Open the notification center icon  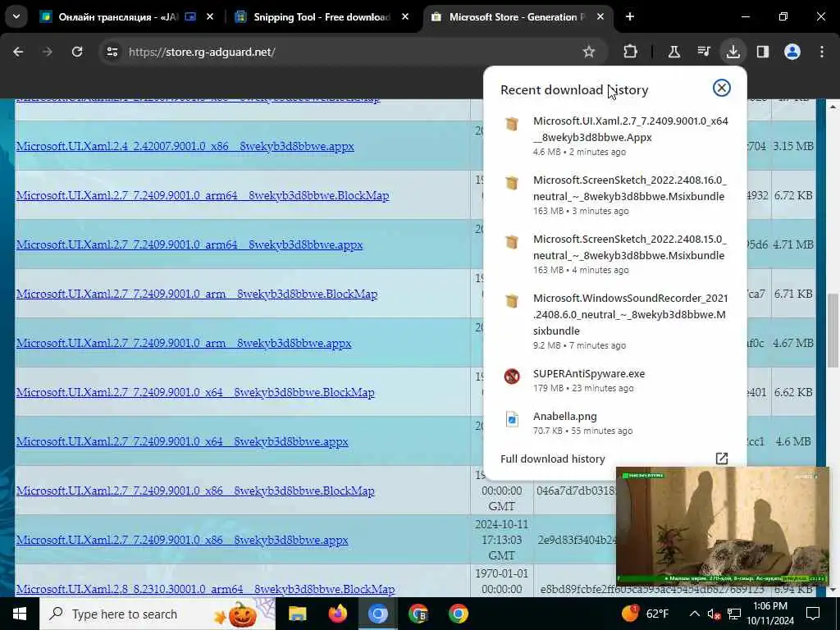coord(813,614)
